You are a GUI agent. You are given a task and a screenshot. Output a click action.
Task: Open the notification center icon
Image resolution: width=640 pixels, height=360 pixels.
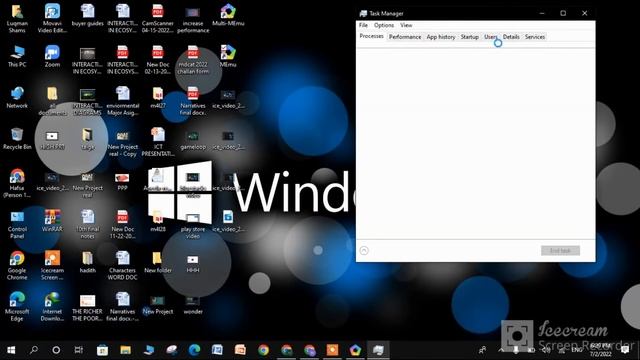tap(625, 350)
